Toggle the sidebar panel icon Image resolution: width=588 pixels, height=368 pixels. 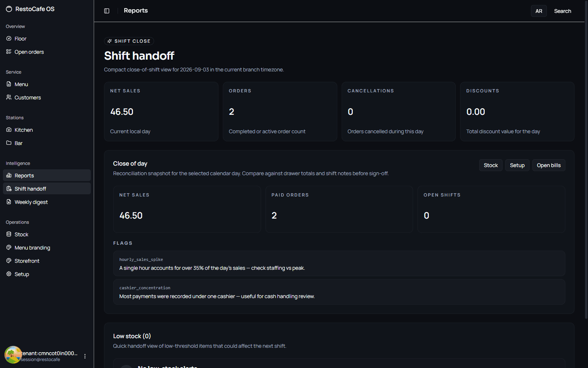click(107, 11)
